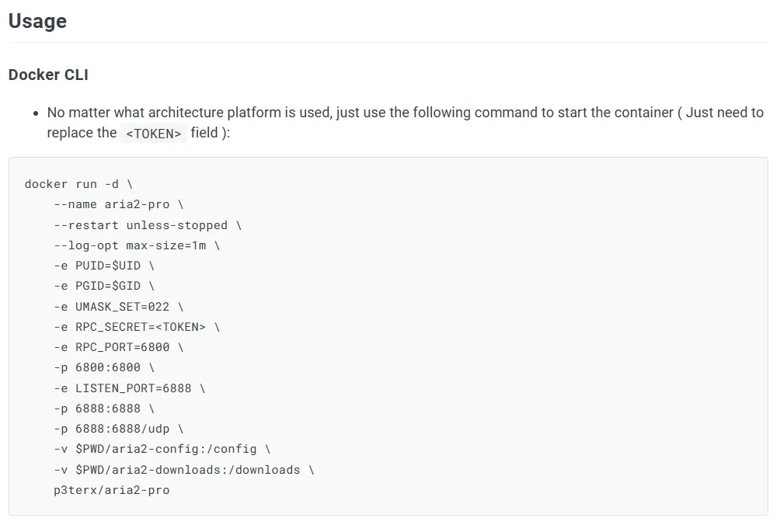Image resolution: width=780 pixels, height=532 pixels.
Task: Click the "p3terx/aria2-pro" image name
Action: [111, 490]
